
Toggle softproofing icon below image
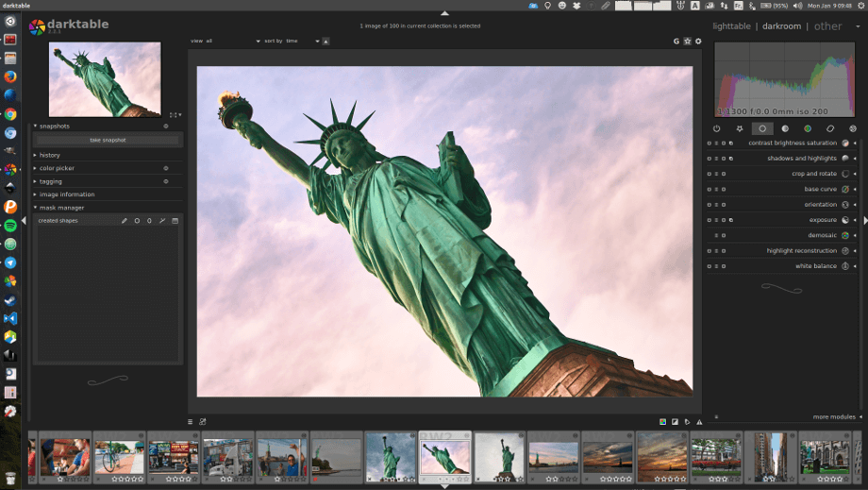point(687,422)
